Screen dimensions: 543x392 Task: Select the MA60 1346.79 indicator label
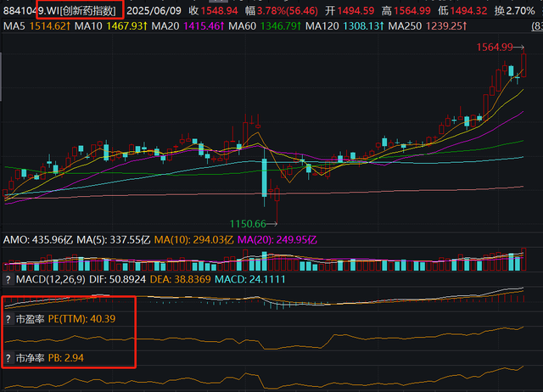coord(265,26)
